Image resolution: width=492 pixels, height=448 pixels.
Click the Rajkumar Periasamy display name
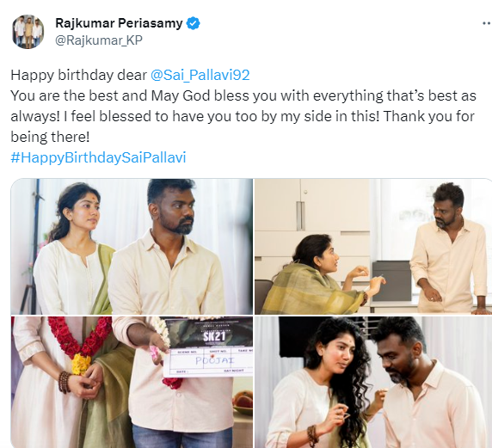(x=119, y=23)
